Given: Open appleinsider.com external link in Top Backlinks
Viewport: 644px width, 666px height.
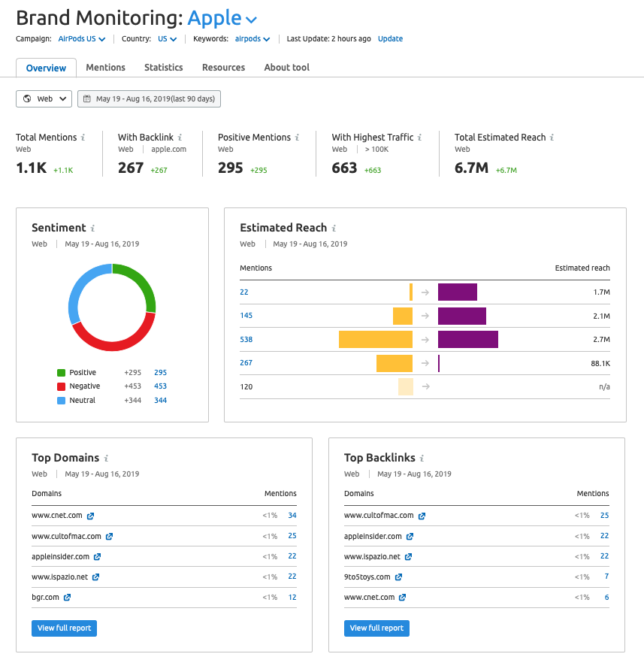Looking at the screenshot, I should [x=410, y=537].
